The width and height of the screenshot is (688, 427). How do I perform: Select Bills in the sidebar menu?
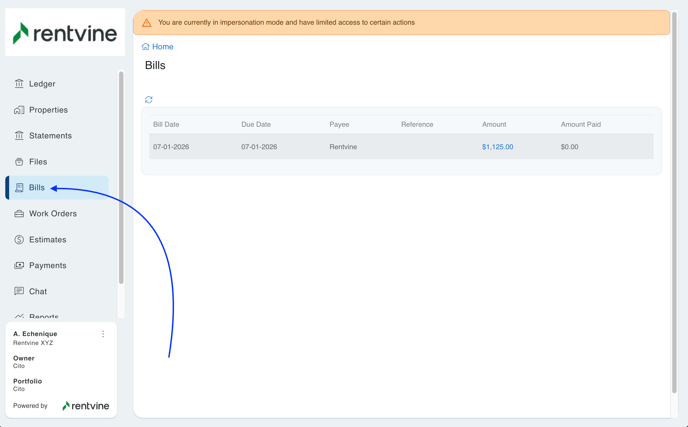[37, 188]
